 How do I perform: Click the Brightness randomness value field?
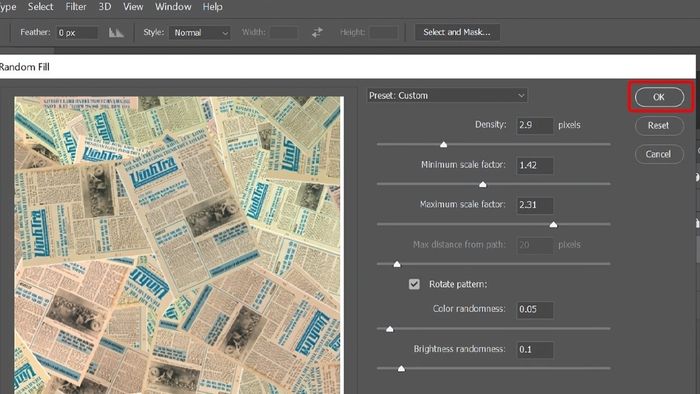(535, 349)
